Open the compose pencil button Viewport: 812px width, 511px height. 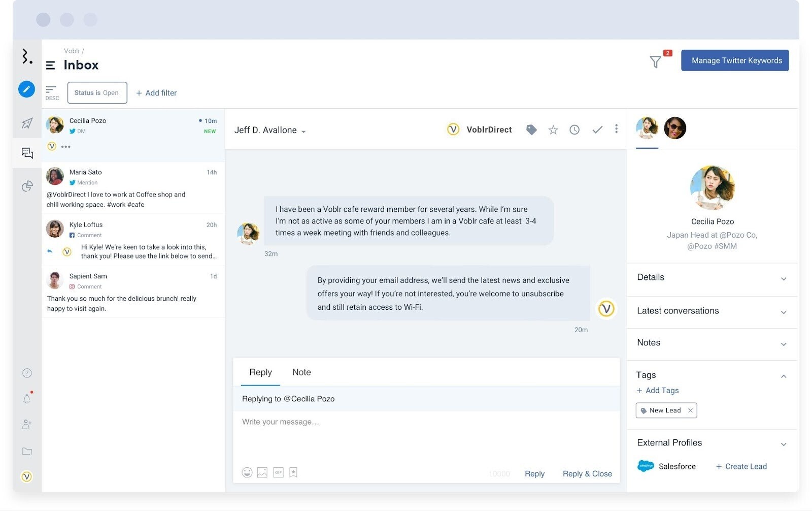point(27,89)
